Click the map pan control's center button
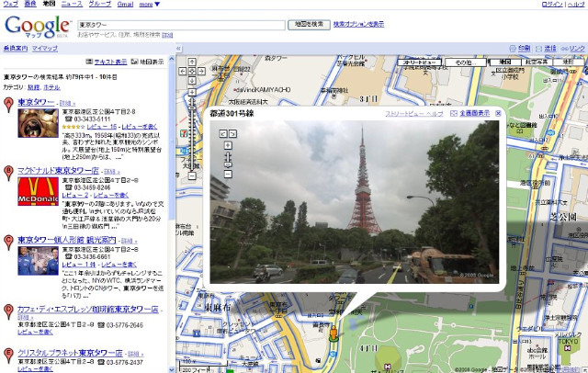The height and width of the screenshot is (373, 588). point(192,72)
